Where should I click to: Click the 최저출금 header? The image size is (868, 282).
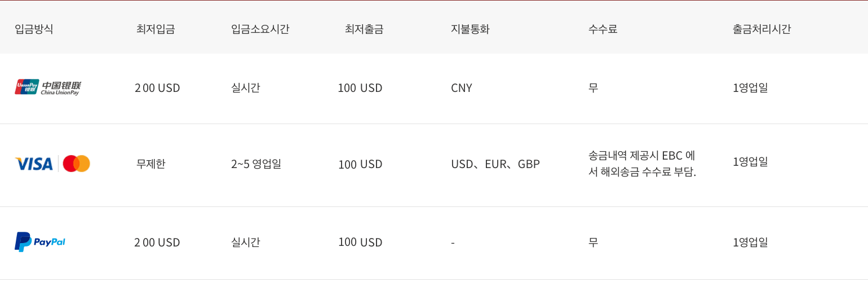(x=364, y=29)
